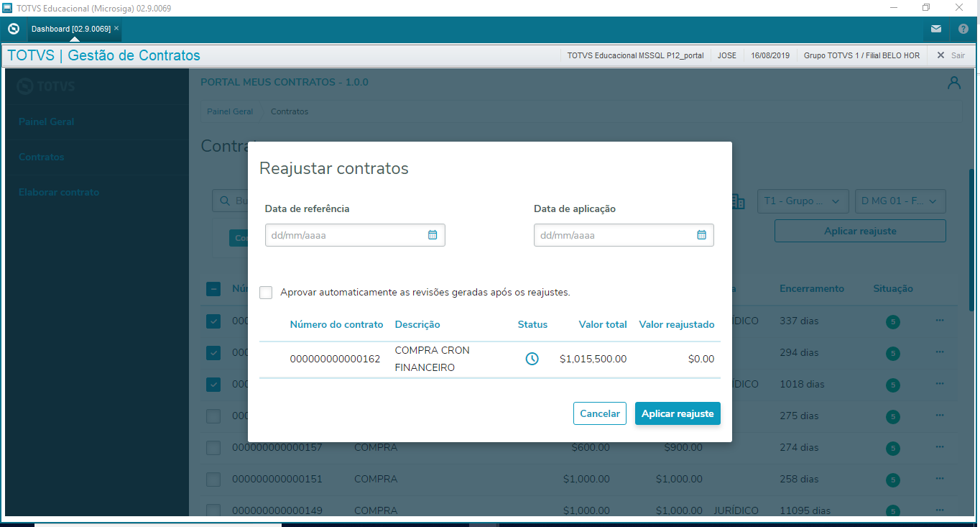
Task: Click the $1,015,500.00 total value cell
Action: click(593, 359)
